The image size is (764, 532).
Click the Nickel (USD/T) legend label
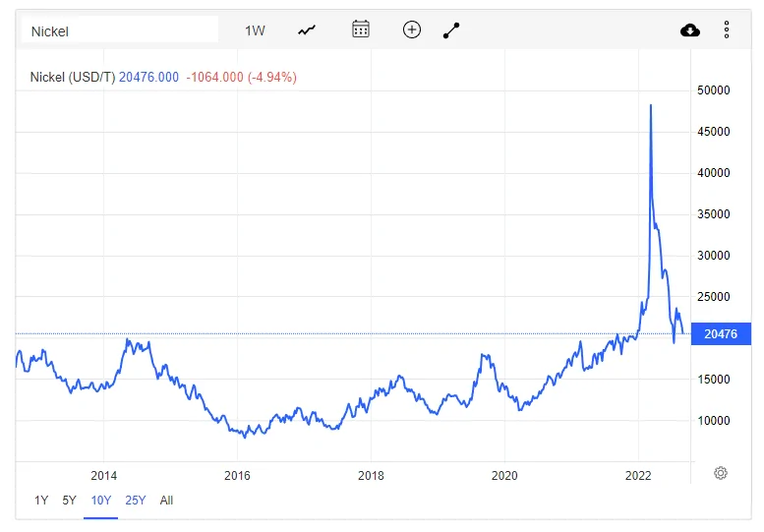pyautogui.click(x=73, y=77)
